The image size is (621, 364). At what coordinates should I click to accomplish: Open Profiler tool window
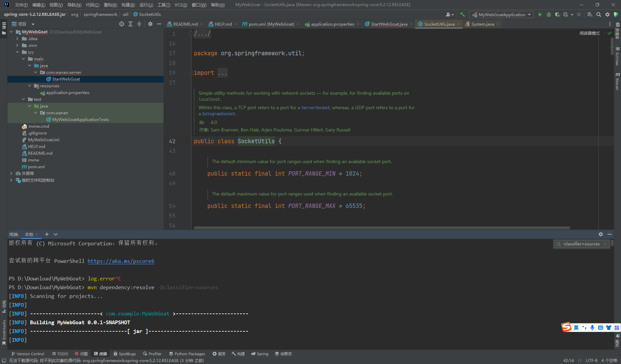pyautogui.click(x=152, y=354)
